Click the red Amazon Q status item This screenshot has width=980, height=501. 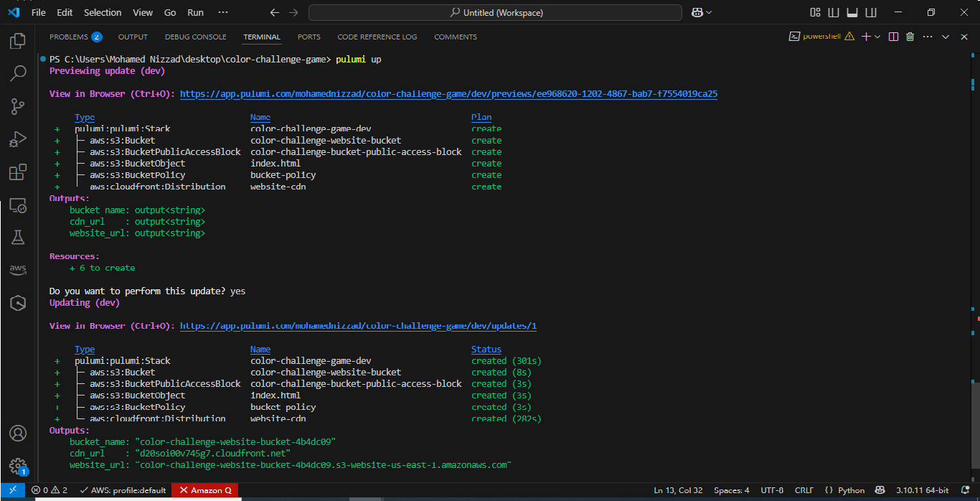(205, 490)
